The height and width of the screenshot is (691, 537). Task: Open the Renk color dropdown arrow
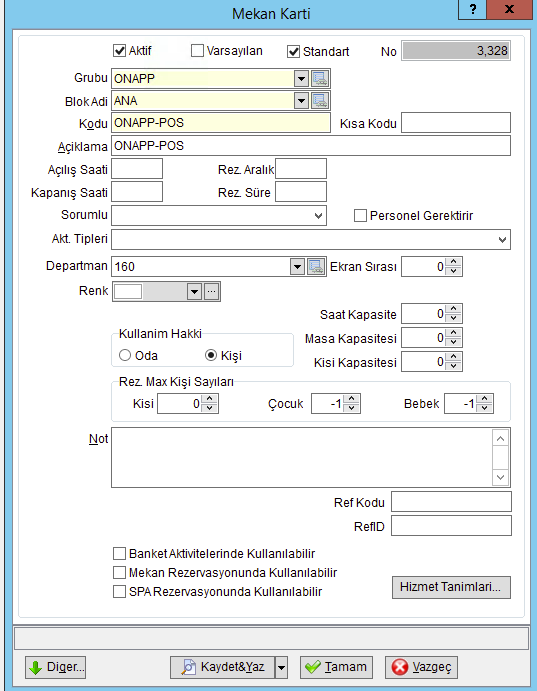pos(194,291)
